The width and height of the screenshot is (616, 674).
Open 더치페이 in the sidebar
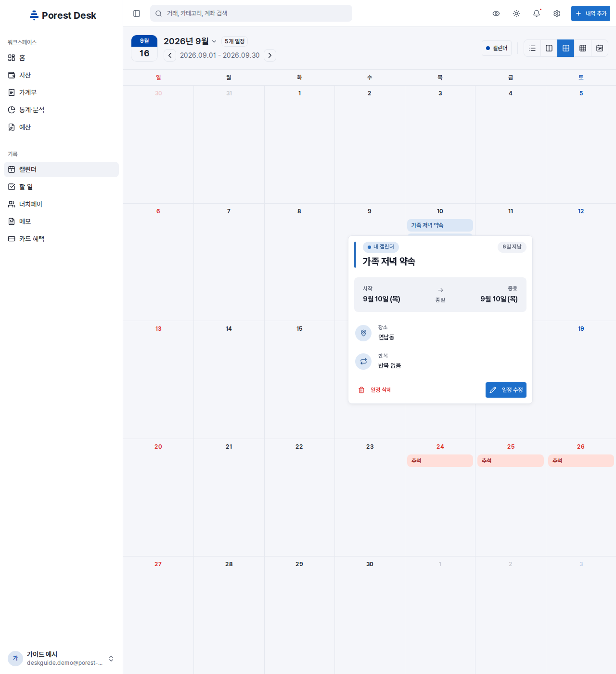point(61,204)
